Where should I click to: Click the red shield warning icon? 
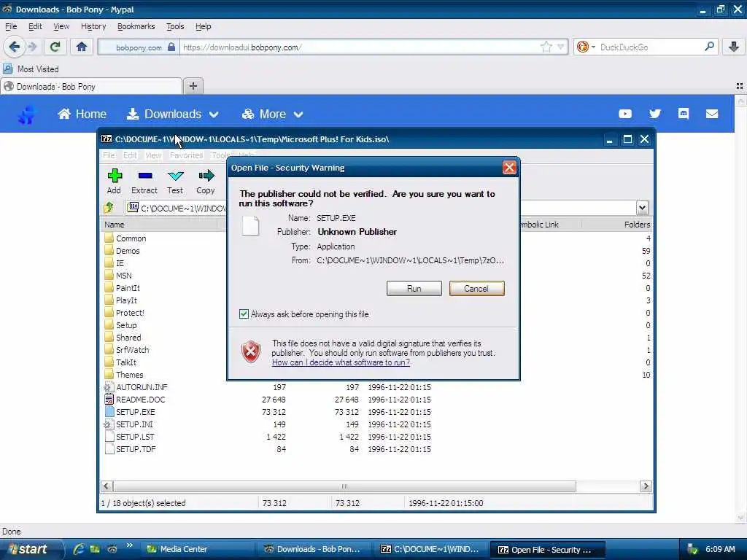pyautogui.click(x=251, y=352)
